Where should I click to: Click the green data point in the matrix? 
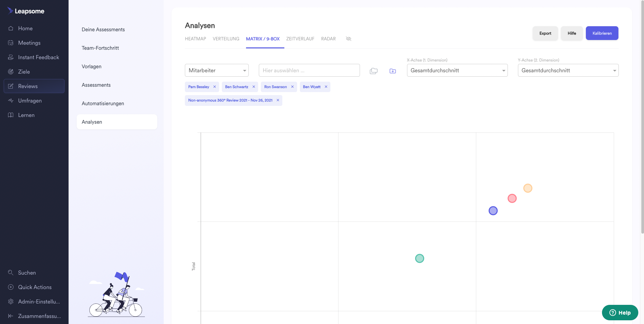(419, 258)
